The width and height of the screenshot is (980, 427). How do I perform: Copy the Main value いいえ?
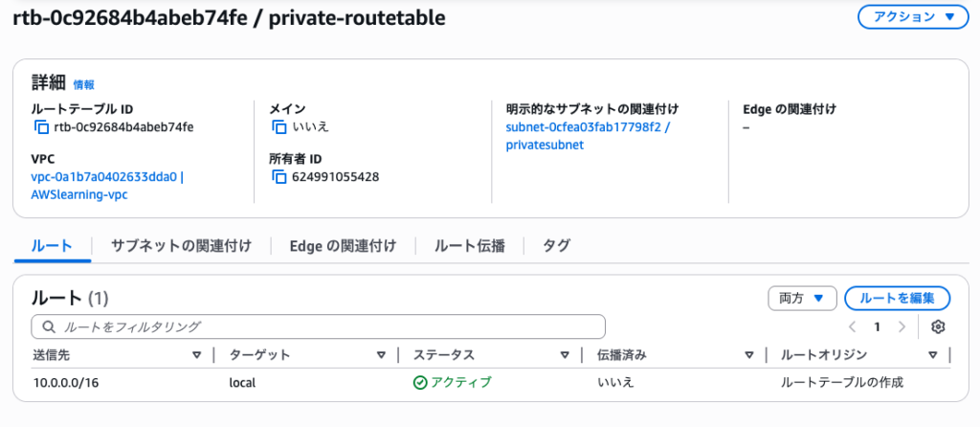(278, 127)
